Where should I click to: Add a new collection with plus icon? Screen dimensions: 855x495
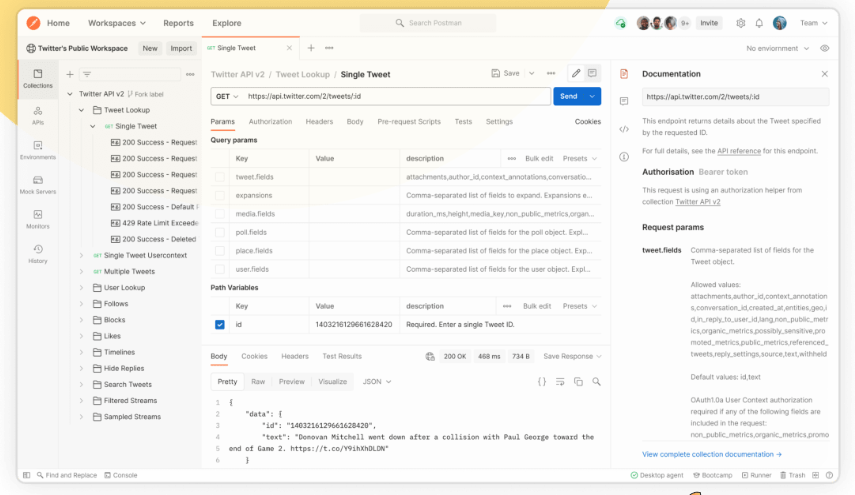[x=70, y=74]
